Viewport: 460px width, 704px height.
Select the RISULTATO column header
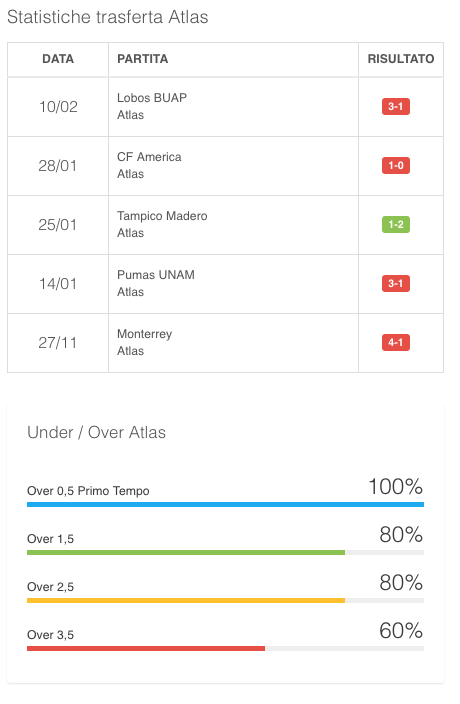coord(401,59)
